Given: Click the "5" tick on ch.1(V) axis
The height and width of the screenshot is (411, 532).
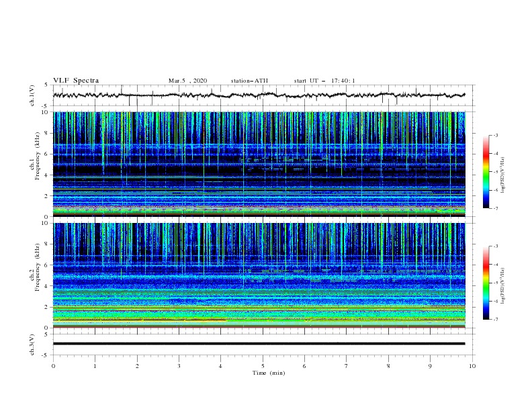Looking at the screenshot, I should pyautogui.click(x=47, y=85).
